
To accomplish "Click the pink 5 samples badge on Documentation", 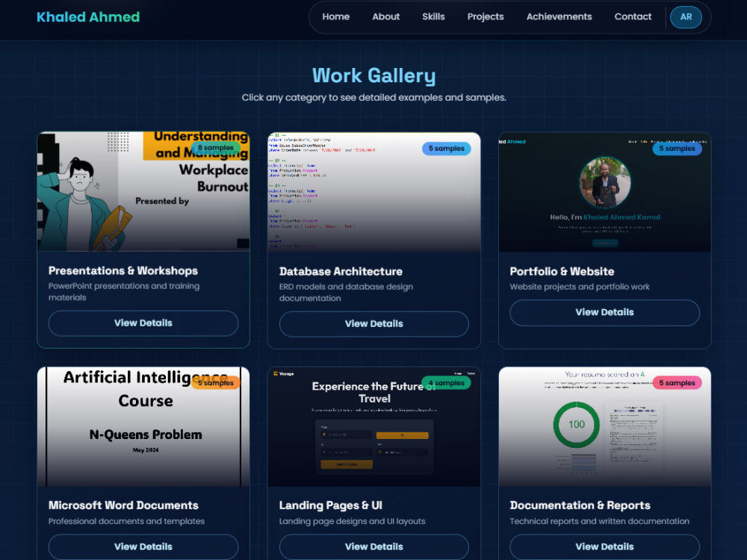I will click(x=677, y=383).
